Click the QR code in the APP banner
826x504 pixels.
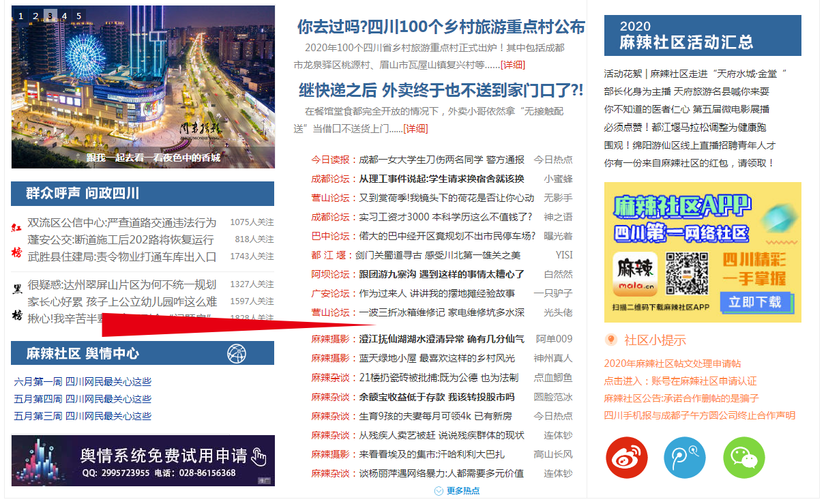(687, 273)
